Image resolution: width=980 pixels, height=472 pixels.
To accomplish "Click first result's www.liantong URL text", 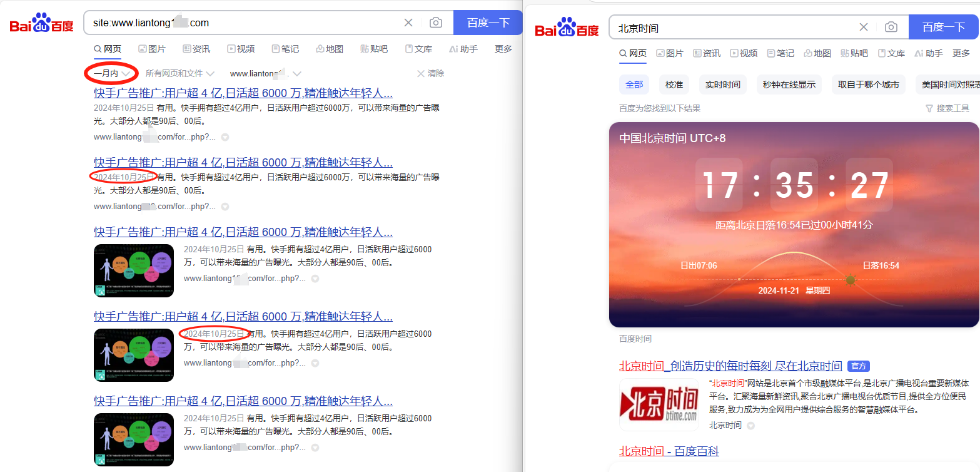I will [x=154, y=136].
